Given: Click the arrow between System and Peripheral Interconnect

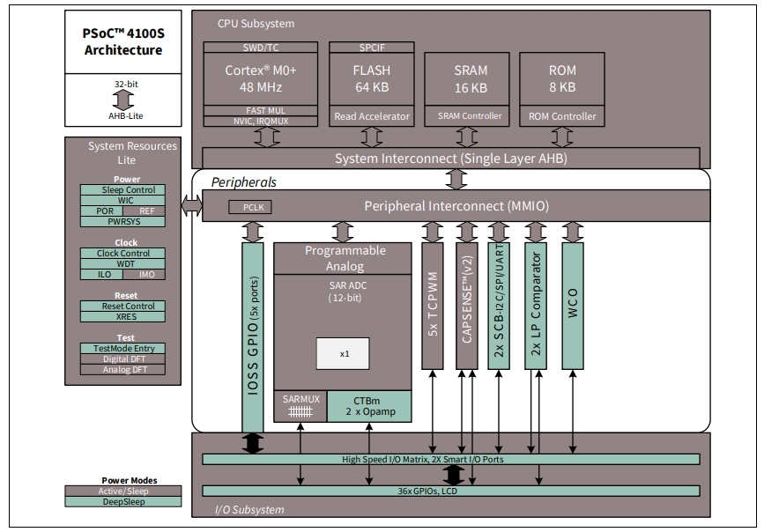Looking at the screenshot, I should coord(456,180).
